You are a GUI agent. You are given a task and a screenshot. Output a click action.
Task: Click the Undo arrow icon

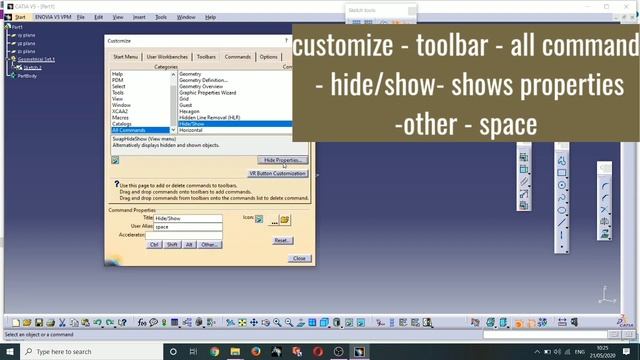point(97,322)
